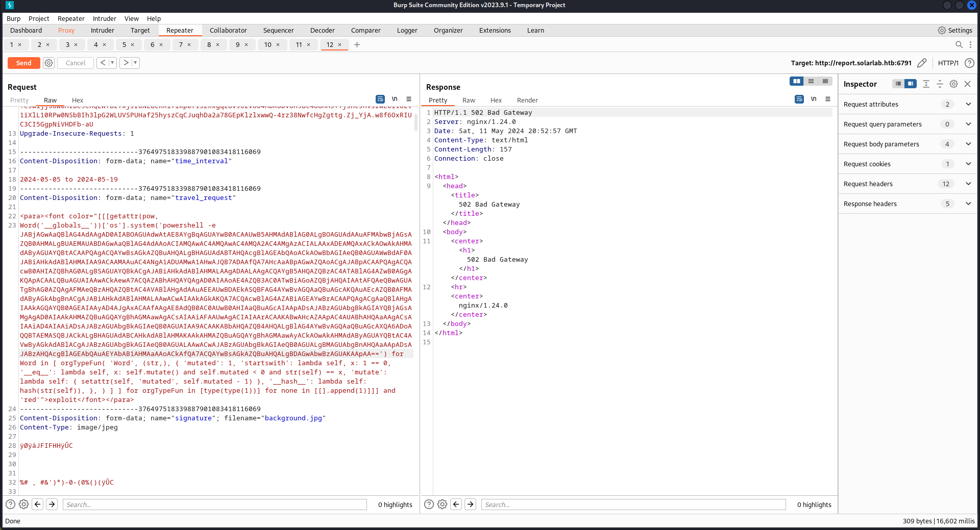Search Repeater tabs magnifier icon
The height and width of the screenshot is (530, 980).
click(x=959, y=44)
